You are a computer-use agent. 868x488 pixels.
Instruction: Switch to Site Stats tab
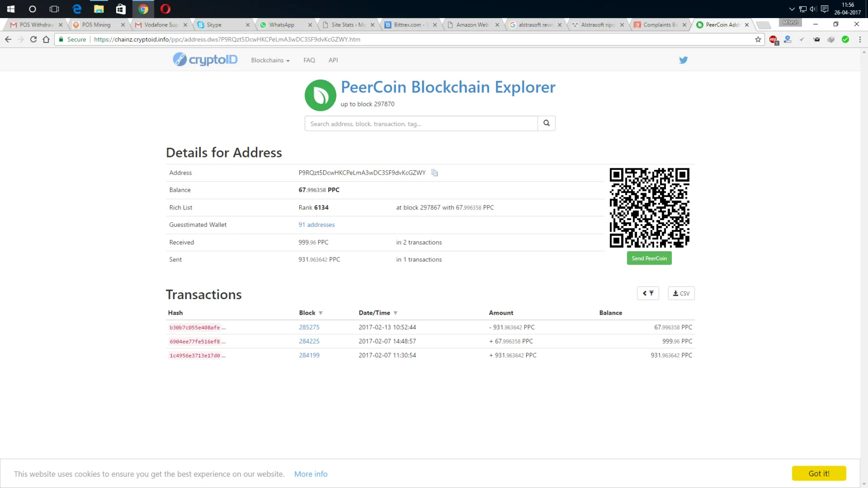pos(347,24)
